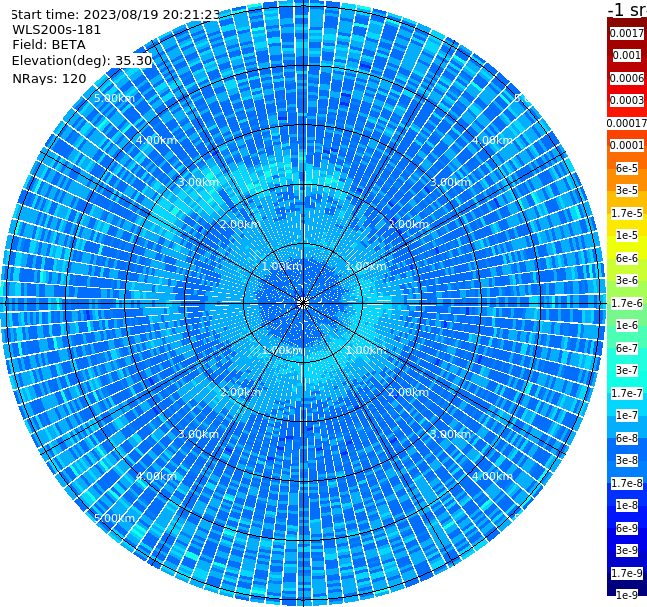647x607 pixels.
Task: Click the 3e-9 colorbar label
Action: (627, 550)
